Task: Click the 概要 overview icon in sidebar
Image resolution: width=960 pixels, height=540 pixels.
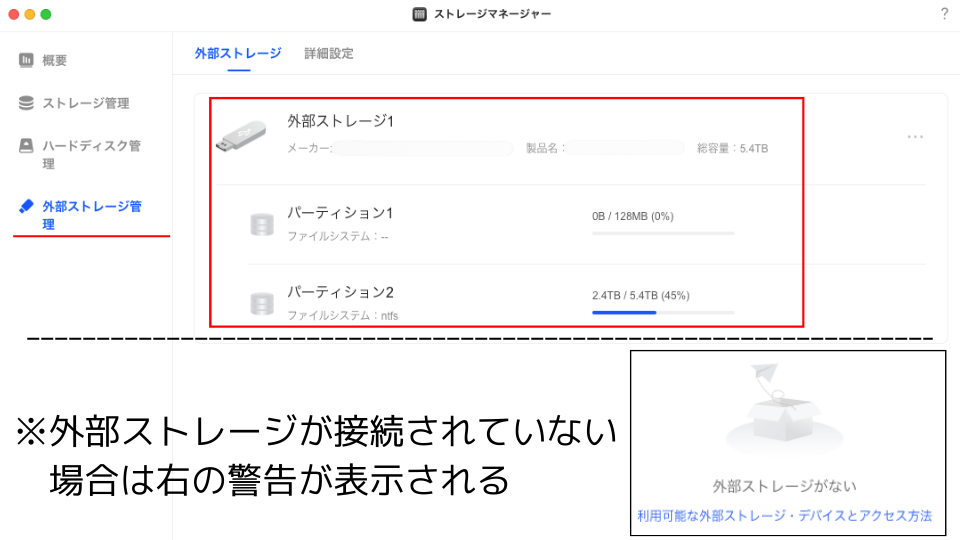Action: [26, 60]
